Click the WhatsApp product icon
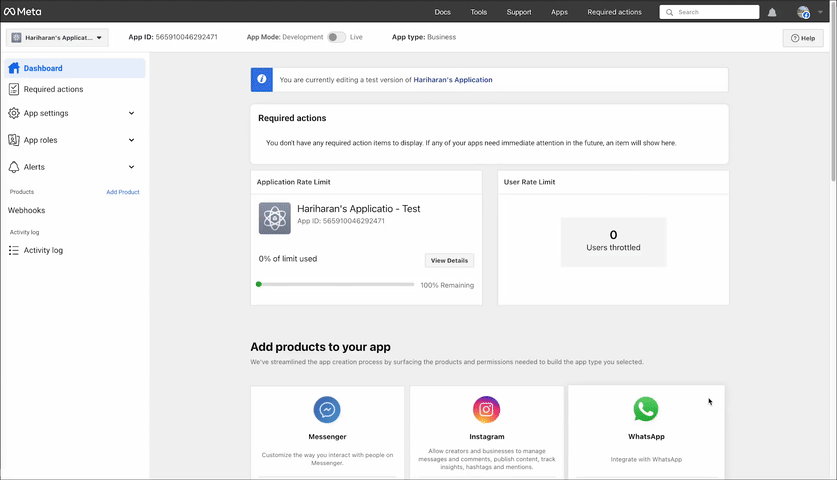 646,409
